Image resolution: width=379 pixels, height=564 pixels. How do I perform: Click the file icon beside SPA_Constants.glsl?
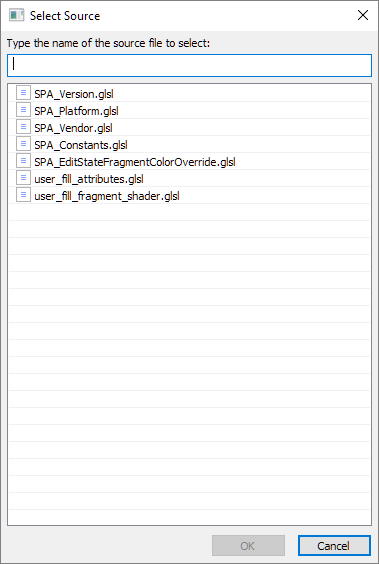[23, 144]
